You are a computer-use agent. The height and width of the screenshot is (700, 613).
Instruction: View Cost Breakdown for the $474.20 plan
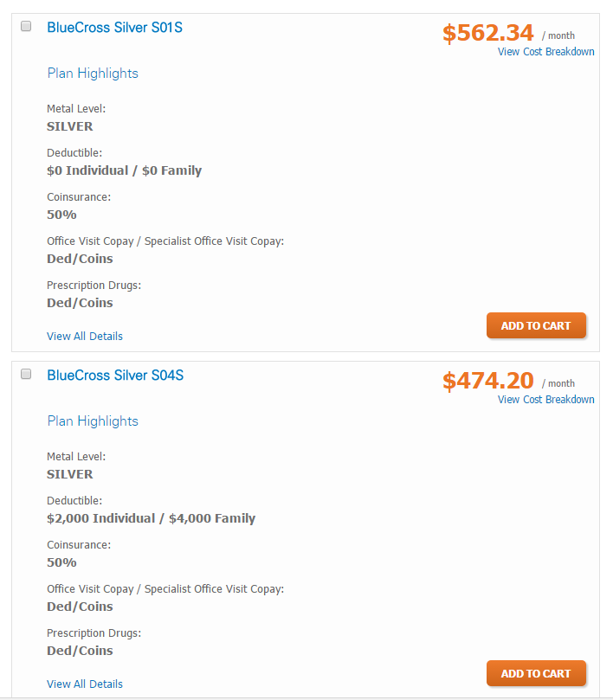[545, 400]
